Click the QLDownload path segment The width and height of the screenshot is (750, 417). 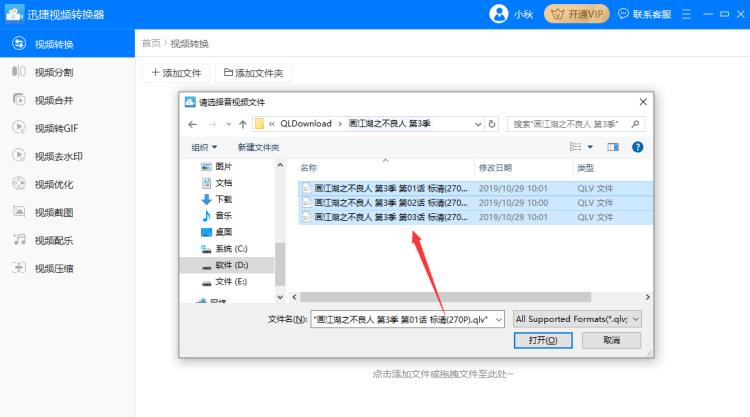pos(306,124)
